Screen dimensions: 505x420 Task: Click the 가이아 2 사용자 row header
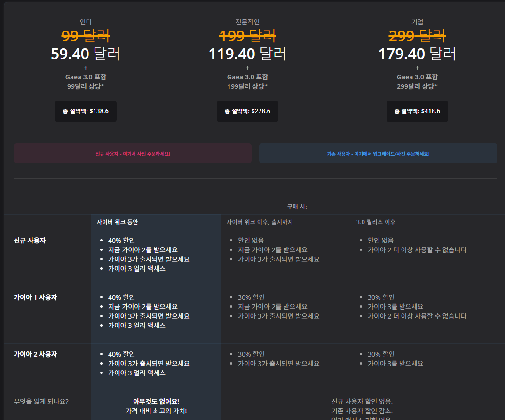point(35,354)
